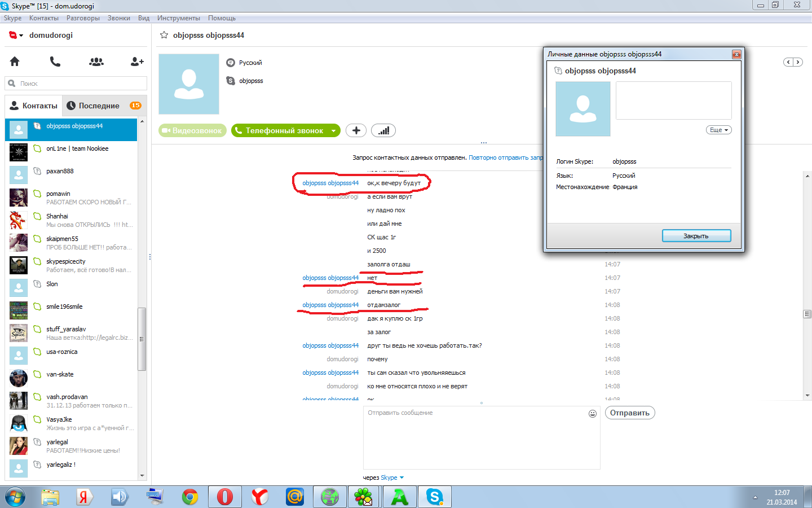This screenshot has width=812, height=508.
Task: Launch Opera browser from taskbar
Action: [225, 497]
